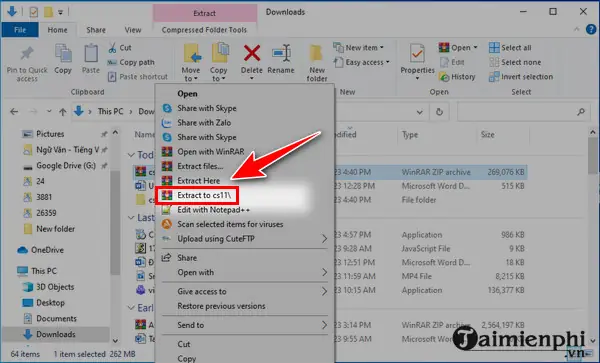
Task: Click Select none in ribbon
Action: (x=515, y=62)
